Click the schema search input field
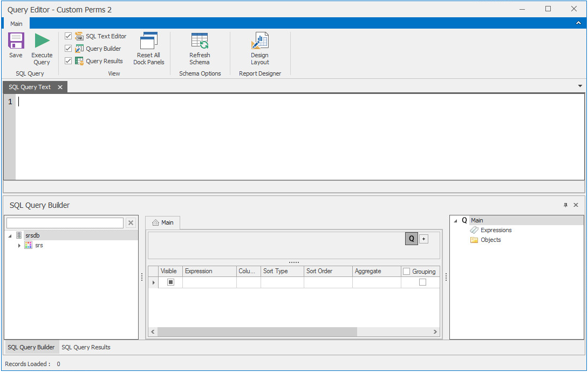The width and height of the screenshot is (588, 372). point(65,223)
